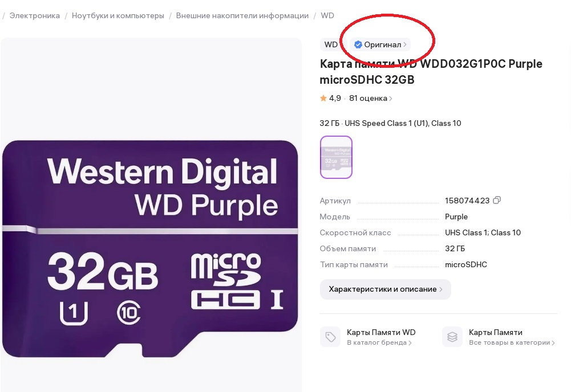
Task: Click the blue verified checkmark badge icon
Action: pyautogui.click(x=358, y=44)
